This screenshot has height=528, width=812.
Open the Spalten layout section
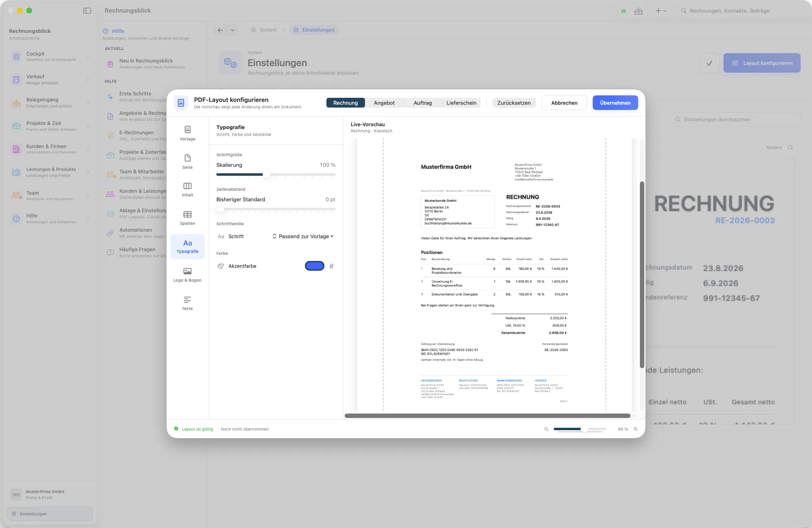point(188,218)
